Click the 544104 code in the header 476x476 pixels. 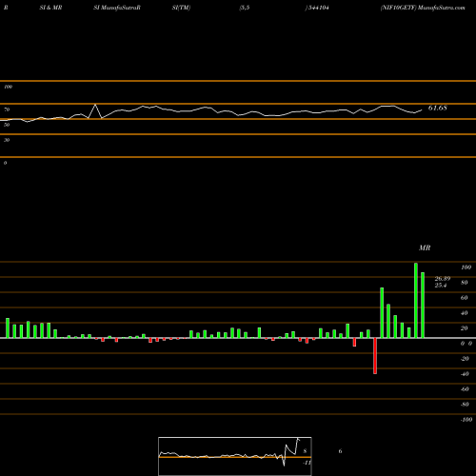tap(318, 8)
